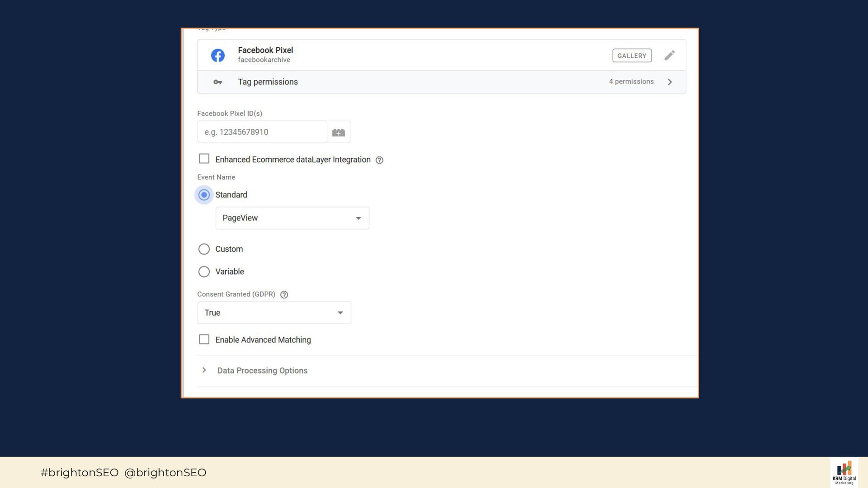This screenshot has height=488, width=868.
Task: Select the Custom event name radio
Action: pos(204,249)
